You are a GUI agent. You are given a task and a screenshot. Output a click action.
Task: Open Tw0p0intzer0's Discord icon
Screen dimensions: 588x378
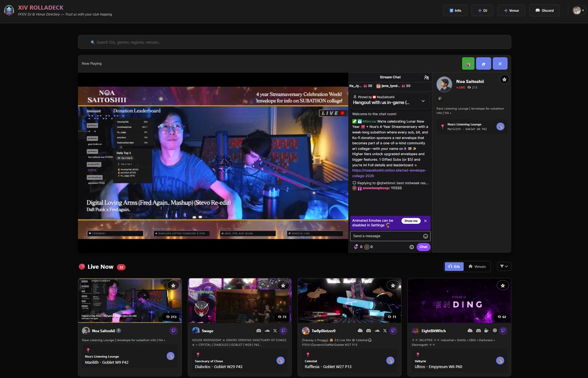click(368, 331)
